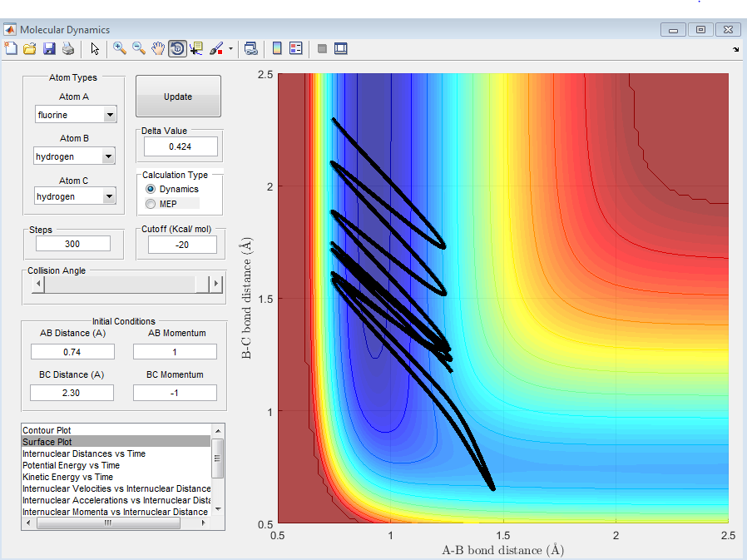Select the Zoom Out magnifier tool

(139, 49)
